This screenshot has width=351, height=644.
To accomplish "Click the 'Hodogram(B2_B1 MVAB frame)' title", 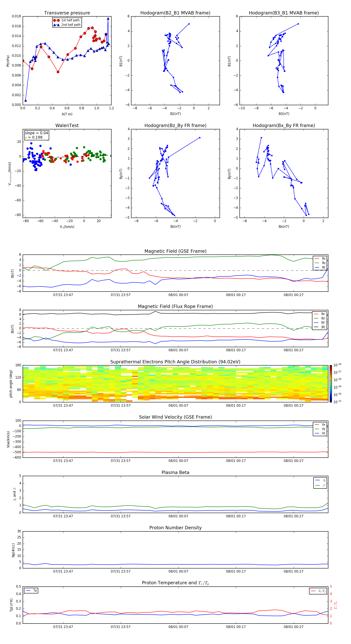I will [175, 13].
